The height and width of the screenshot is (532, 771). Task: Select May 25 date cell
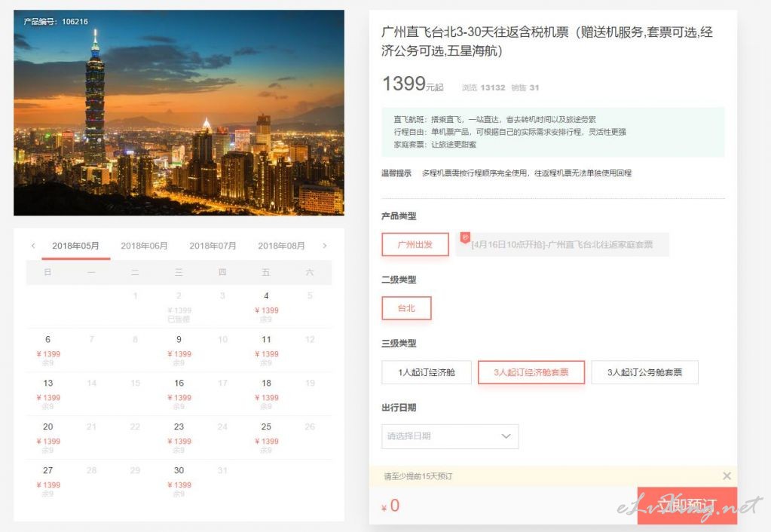[266, 438]
